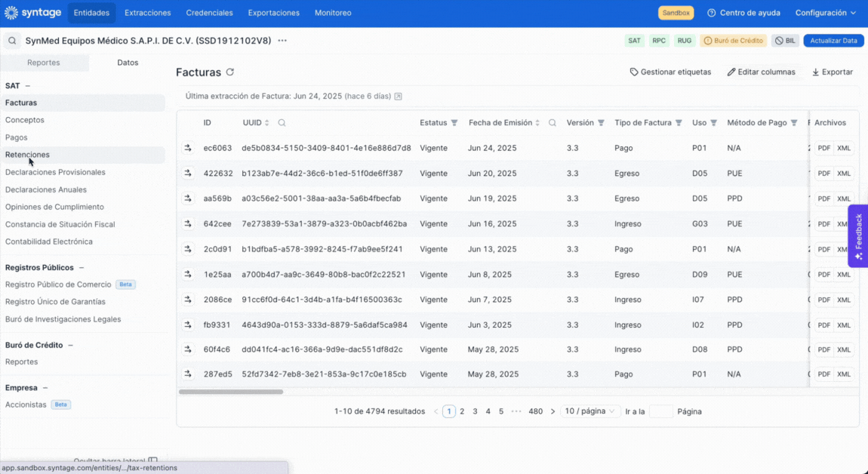Open the entity search magnifier icon

coord(12,41)
